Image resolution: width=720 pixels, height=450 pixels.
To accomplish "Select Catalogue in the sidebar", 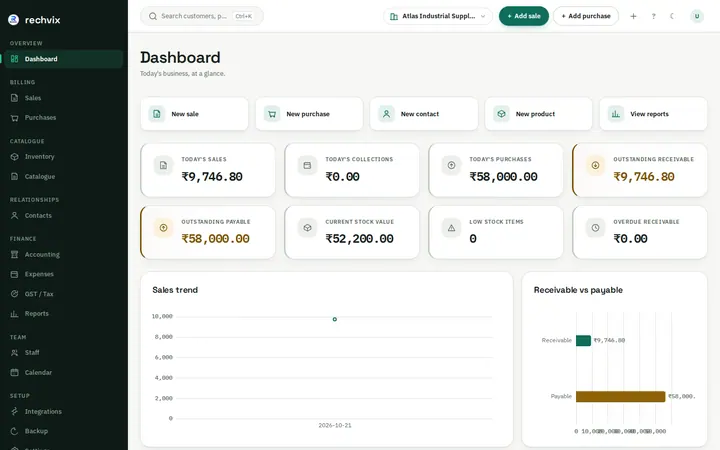I will (x=63, y=176).
